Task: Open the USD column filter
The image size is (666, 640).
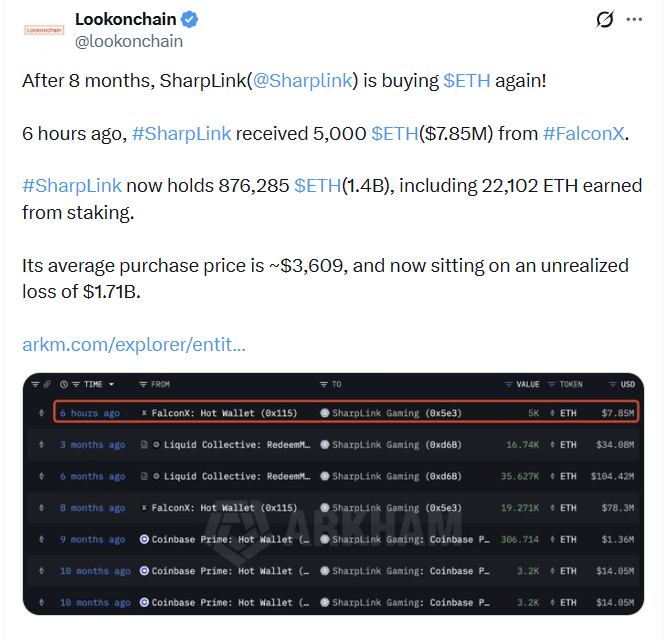Action: (x=612, y=384)
